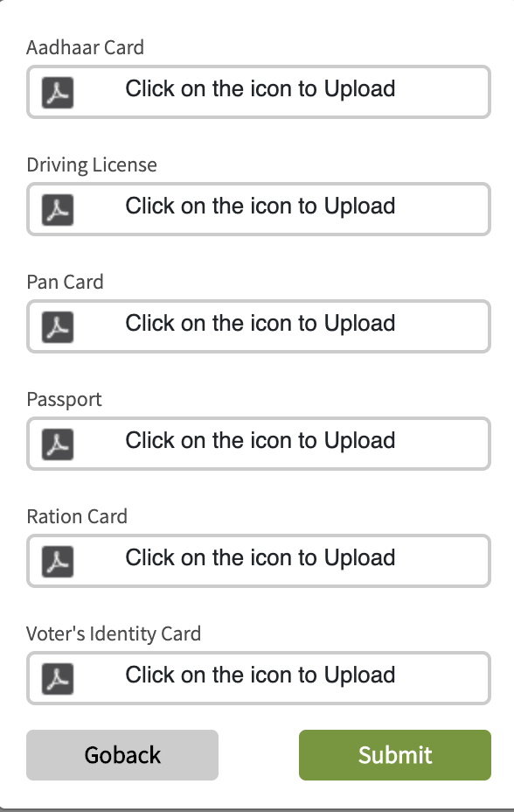Viewport: 514px width, 812px height.
Task: Go back using the Goback button
Action: pos(122,755)
